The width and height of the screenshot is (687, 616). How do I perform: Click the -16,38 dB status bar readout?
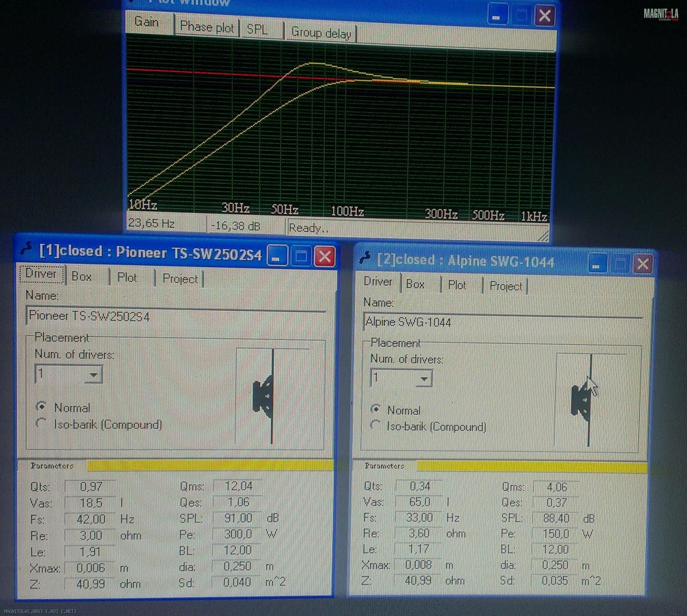[246, 226]
